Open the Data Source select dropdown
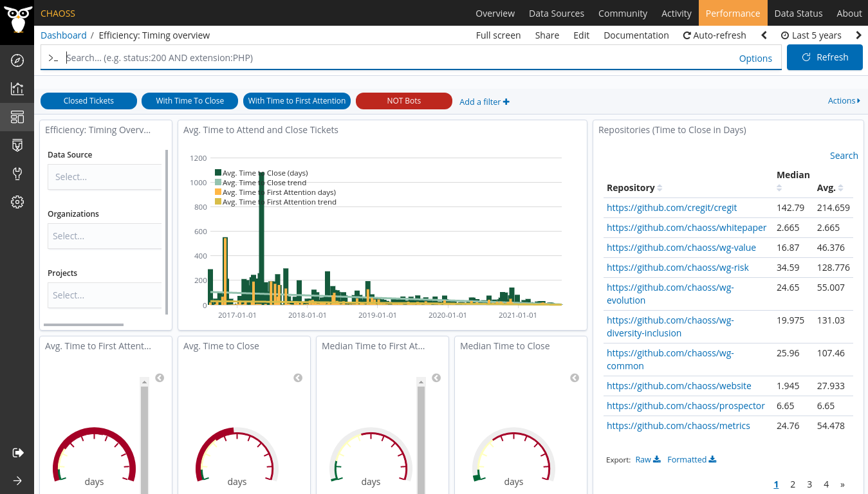This screenshot has height=494, width=868. tap(105, 177)
